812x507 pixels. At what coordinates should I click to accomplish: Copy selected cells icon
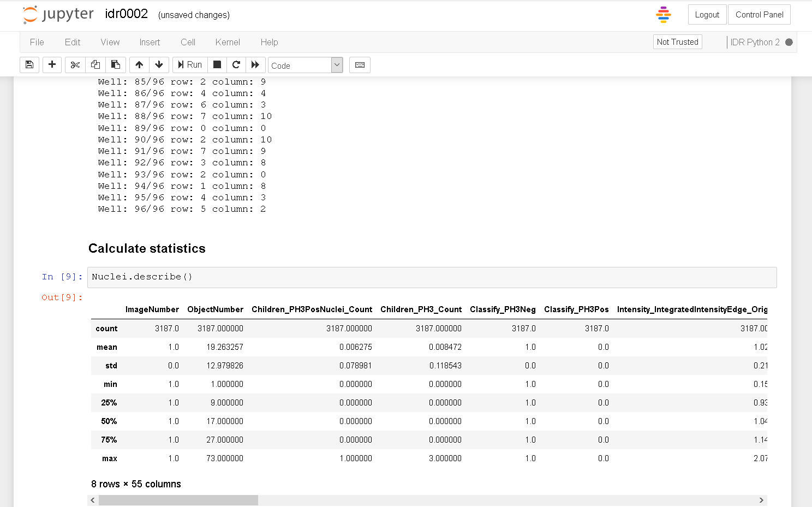coord(95,64)
